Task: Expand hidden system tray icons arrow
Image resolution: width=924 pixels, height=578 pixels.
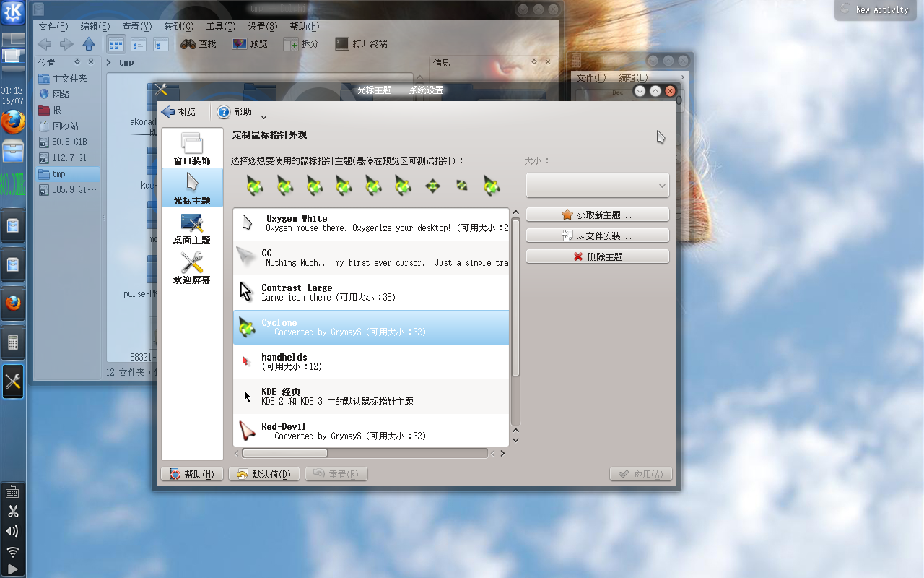Action: coord(12,569)
